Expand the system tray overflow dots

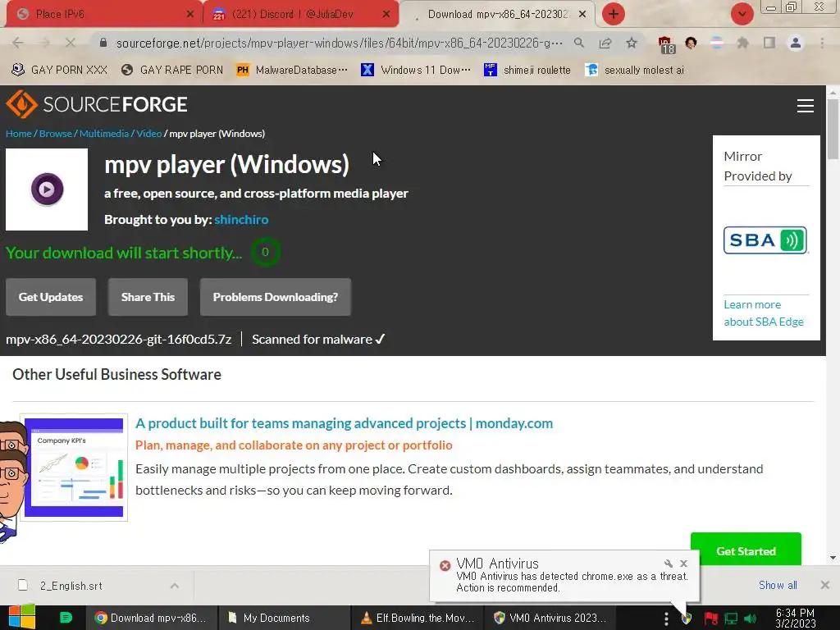(x=666, y=619)
